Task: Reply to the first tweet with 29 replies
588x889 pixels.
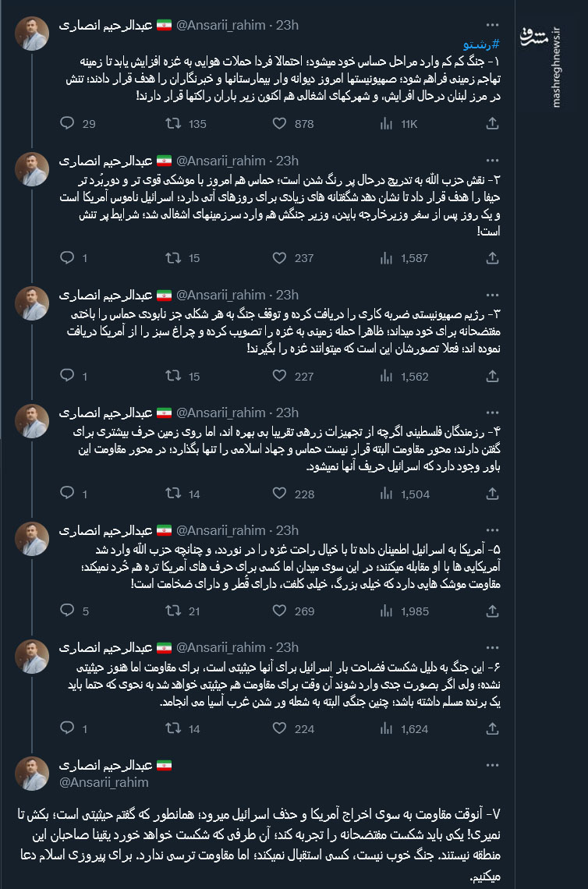Action: pos(68,123)
